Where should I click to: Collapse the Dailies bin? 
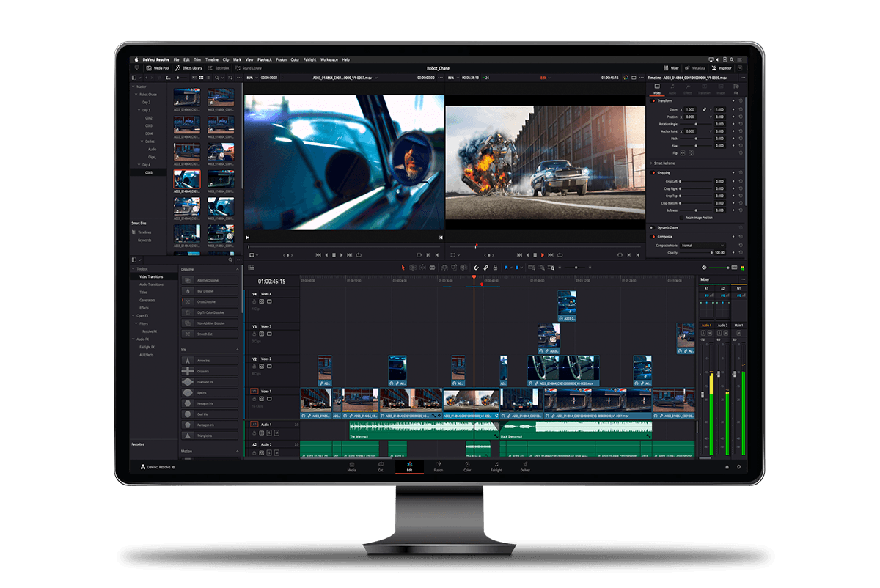click(x=141, y=141)
